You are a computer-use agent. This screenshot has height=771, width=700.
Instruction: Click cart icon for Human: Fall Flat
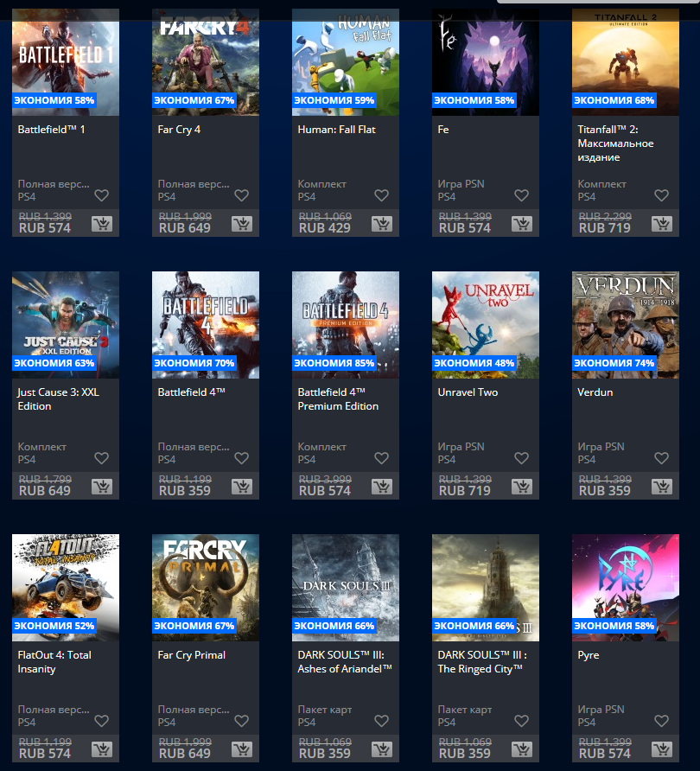(x=382, y=225)
